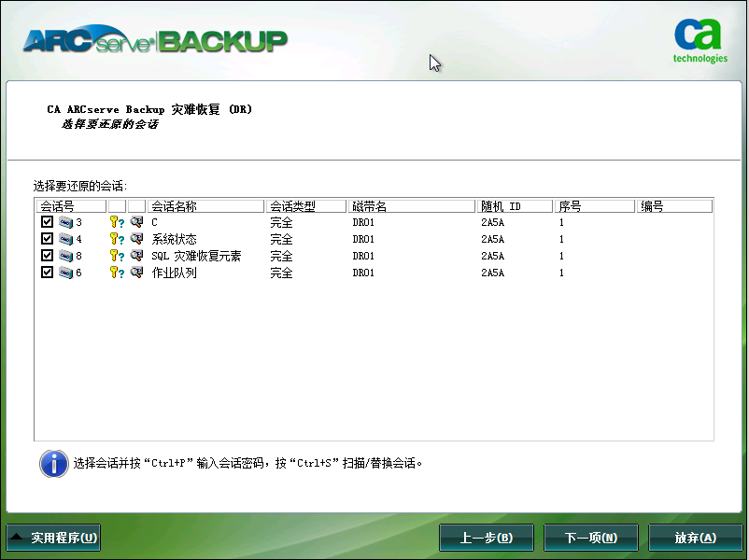Expand the 实用程序 menu via its arrow

click(x=19, y=537)
